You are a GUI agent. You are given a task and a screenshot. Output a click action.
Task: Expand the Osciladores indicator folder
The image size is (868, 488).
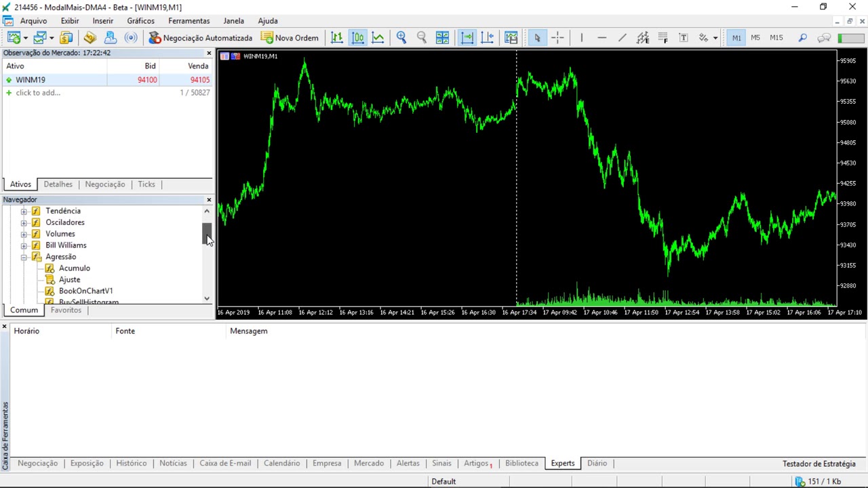tap(24, 222)
